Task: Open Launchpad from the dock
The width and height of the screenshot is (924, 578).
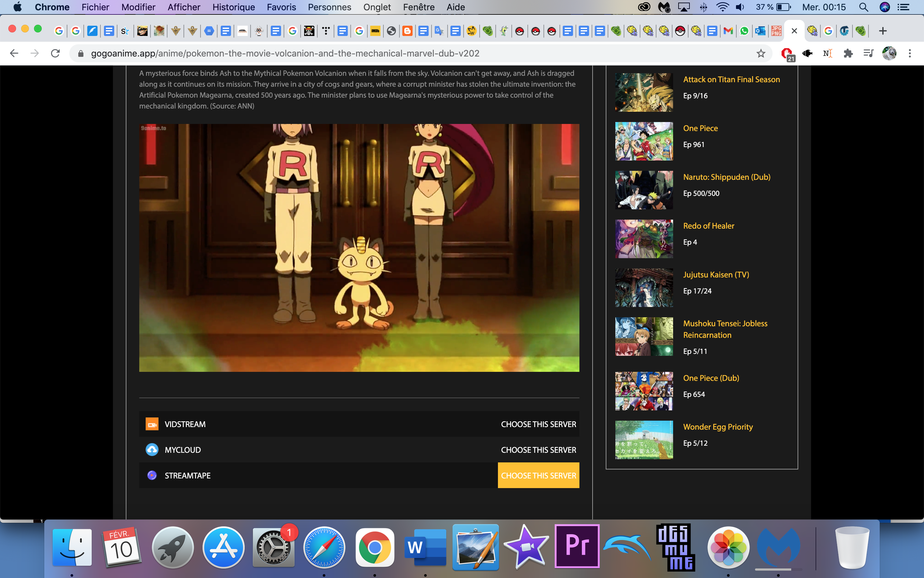Action: point(173,547)
